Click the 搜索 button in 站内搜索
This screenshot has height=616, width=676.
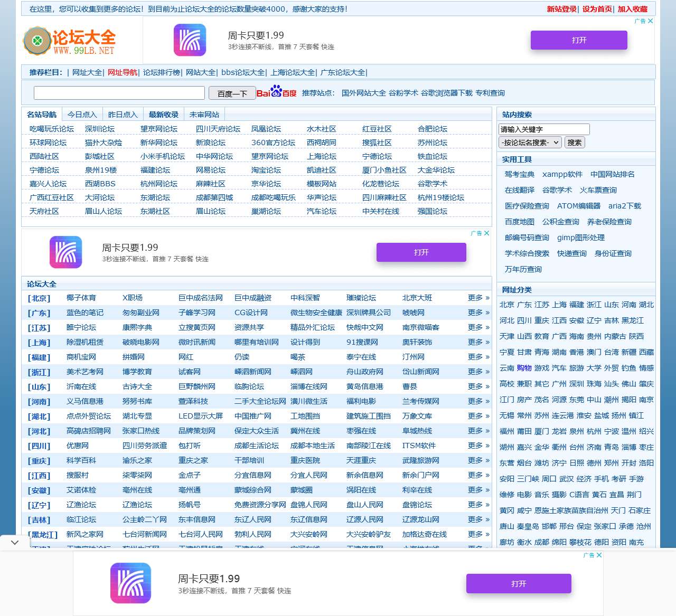(575, 143)
